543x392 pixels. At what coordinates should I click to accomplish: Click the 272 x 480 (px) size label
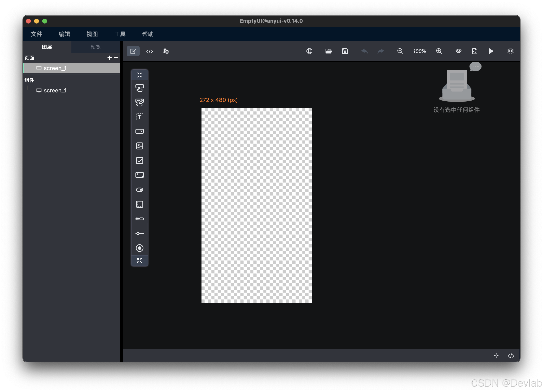tap(219, 100)
